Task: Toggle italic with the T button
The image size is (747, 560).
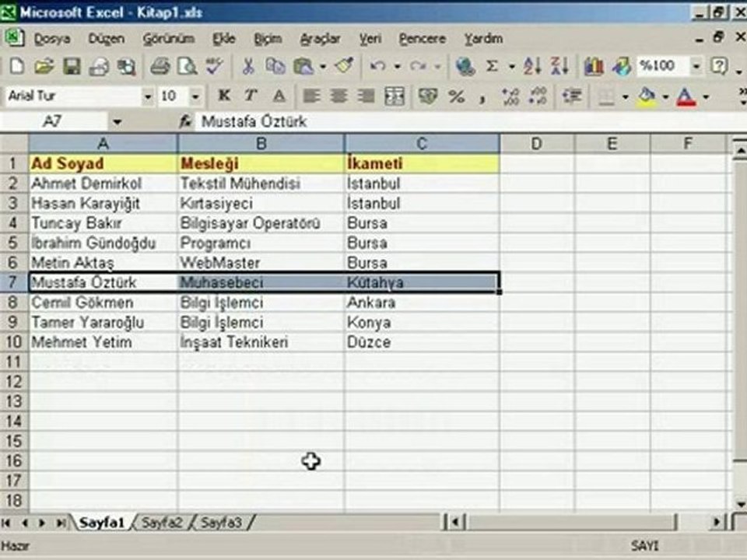Action: click(251, 96)
